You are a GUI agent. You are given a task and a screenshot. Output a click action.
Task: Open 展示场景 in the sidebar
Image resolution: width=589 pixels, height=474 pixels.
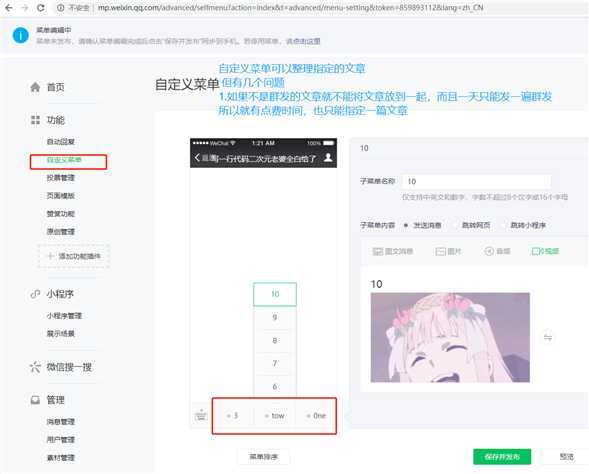point(60,334)
